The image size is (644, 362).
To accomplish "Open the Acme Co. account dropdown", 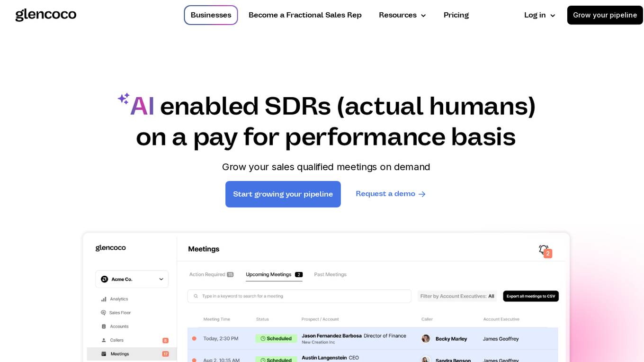I will point(132,279).
